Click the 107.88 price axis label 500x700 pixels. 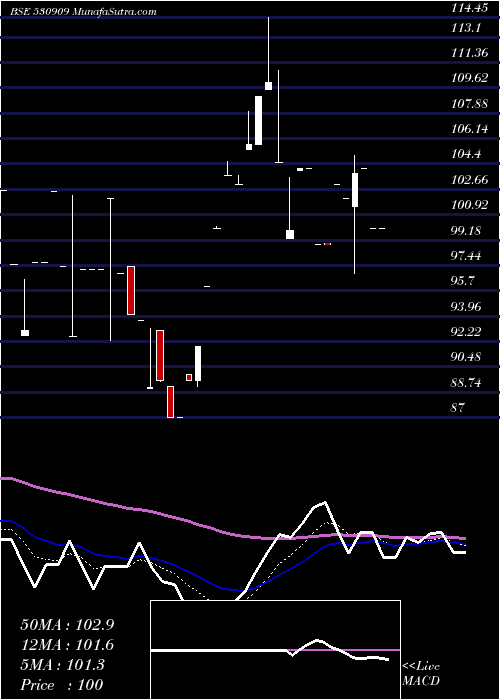click(470, 104)
